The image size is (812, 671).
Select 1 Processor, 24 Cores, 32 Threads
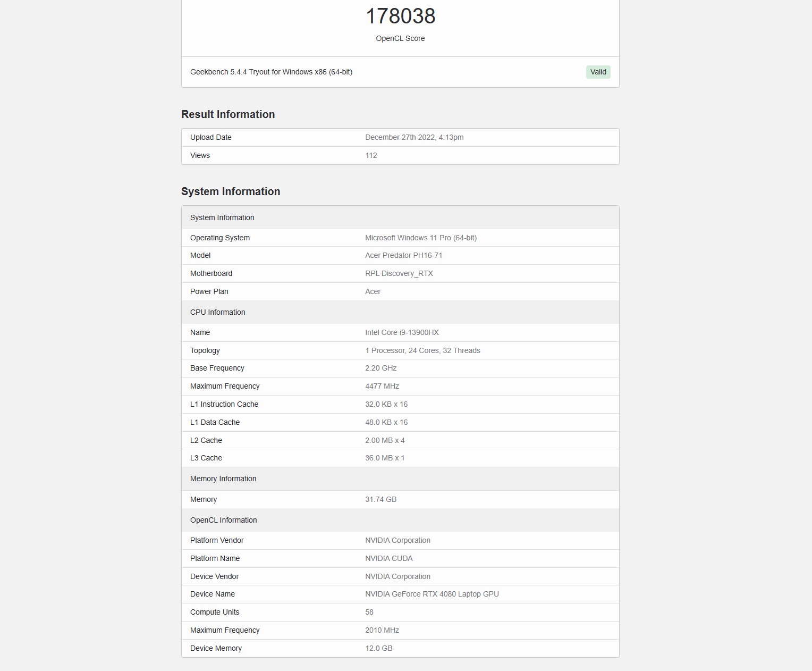422,350
